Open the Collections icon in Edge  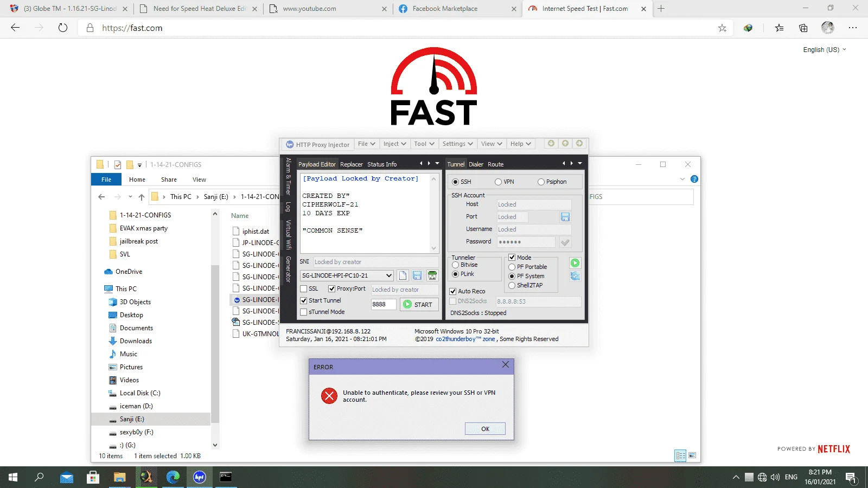click(803, 28)
